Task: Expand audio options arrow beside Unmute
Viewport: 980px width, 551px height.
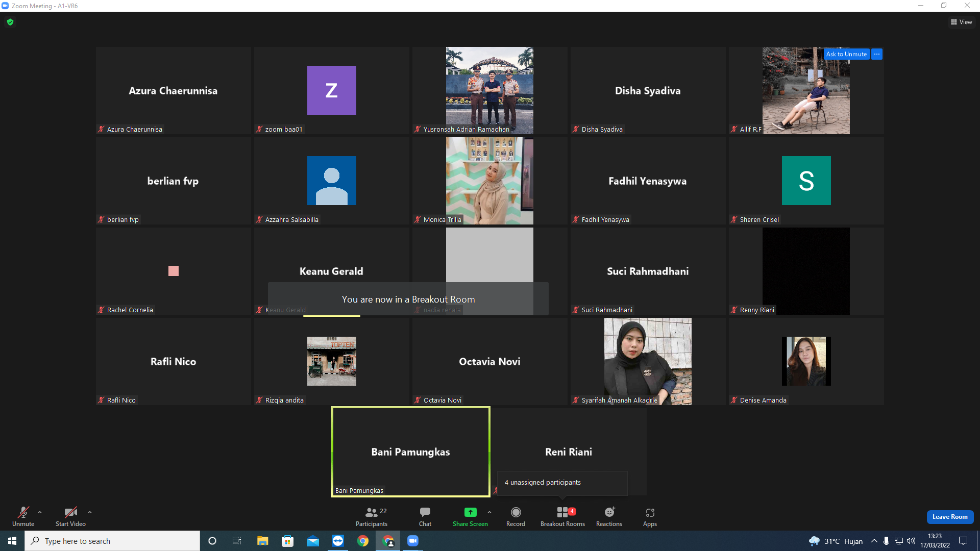Action: pos(40,512)
